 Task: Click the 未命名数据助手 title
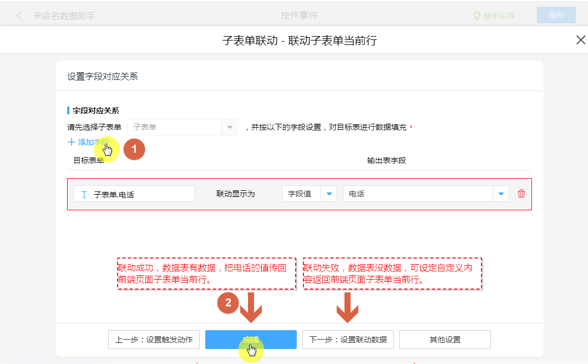[64, 16]
